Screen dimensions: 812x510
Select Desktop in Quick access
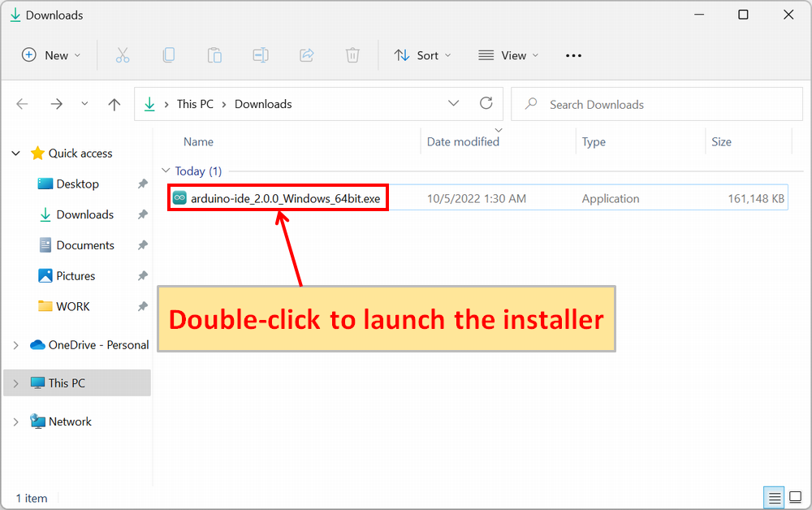click(x=77, y=184)
